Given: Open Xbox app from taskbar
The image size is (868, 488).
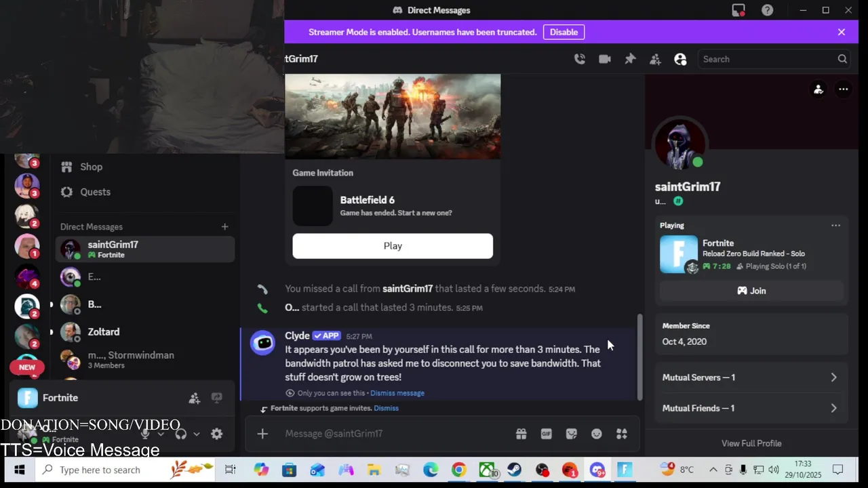Looking at the screenshot, I should (x=488, y=470).
